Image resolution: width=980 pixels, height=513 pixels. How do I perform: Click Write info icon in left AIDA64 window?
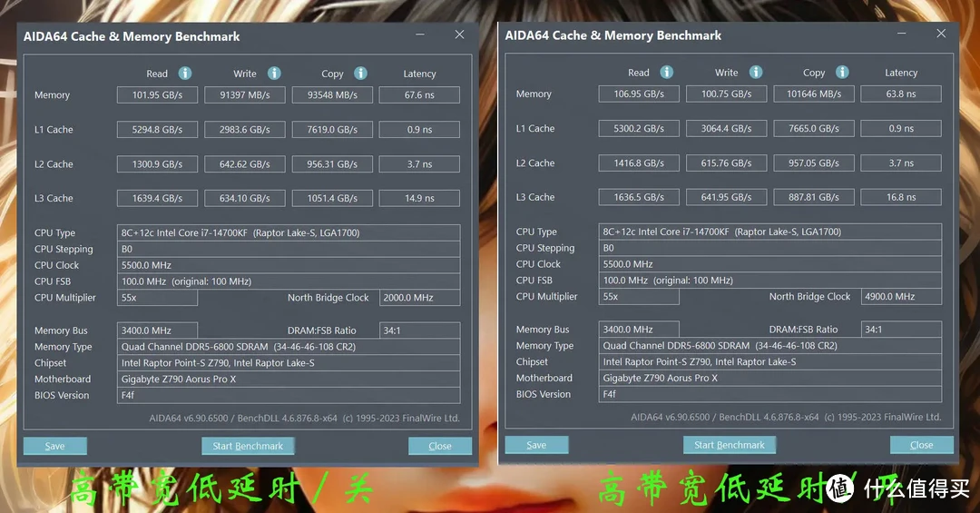click(274, 74)
